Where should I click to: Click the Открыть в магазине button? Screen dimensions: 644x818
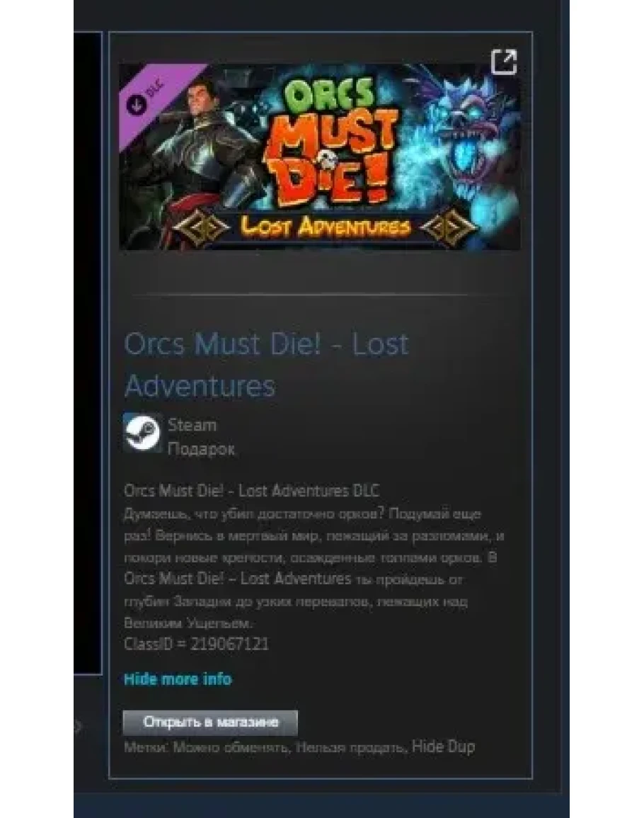pos(210,722)
